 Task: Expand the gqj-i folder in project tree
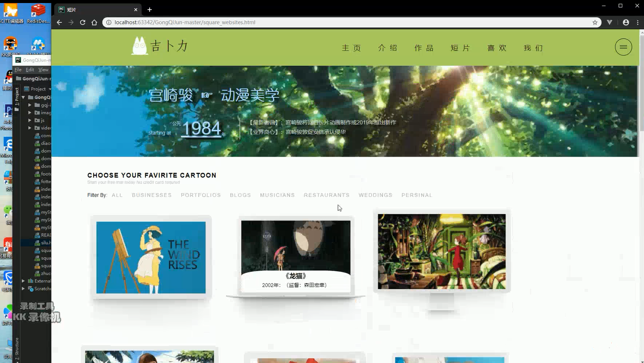[30, 105]
